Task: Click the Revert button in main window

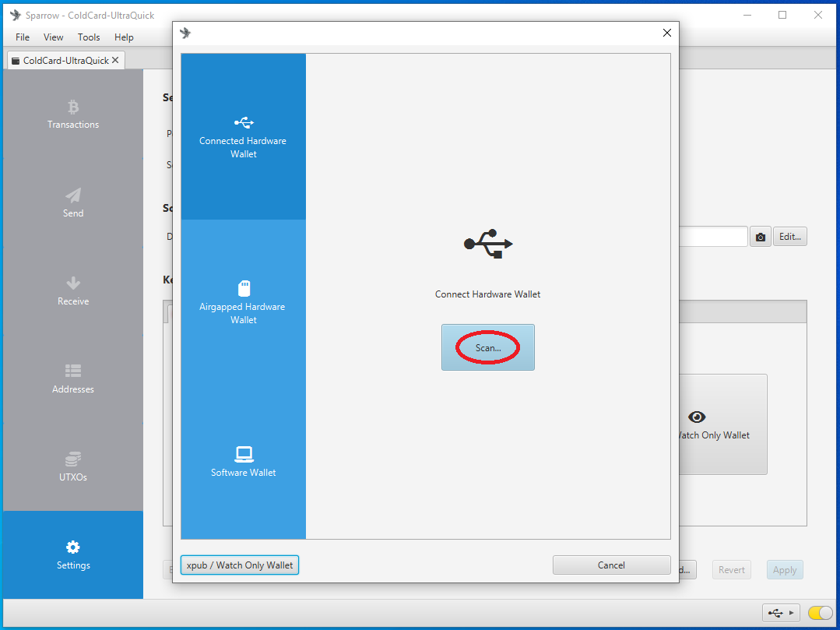Action: point(731,570)
